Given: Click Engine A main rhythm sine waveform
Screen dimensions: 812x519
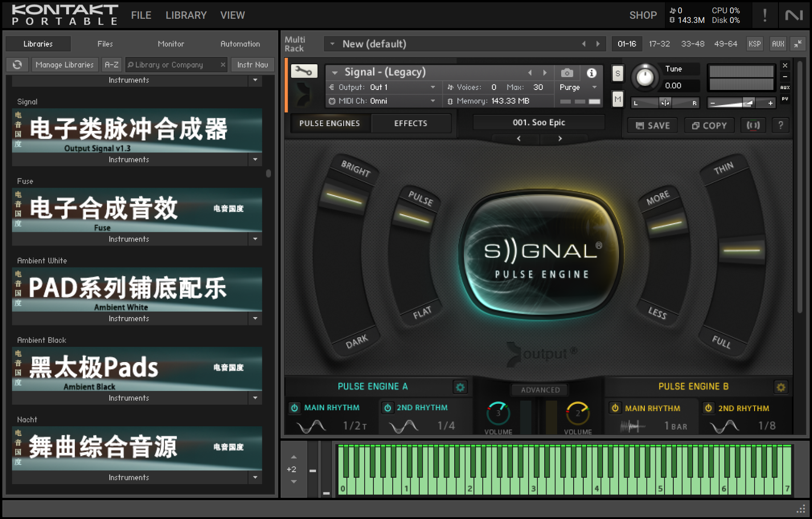Looking at the screenshot, I should 311,426.
